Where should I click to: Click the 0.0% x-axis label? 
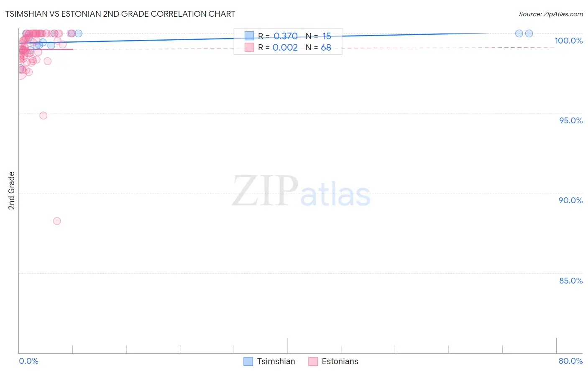point(29,361)
